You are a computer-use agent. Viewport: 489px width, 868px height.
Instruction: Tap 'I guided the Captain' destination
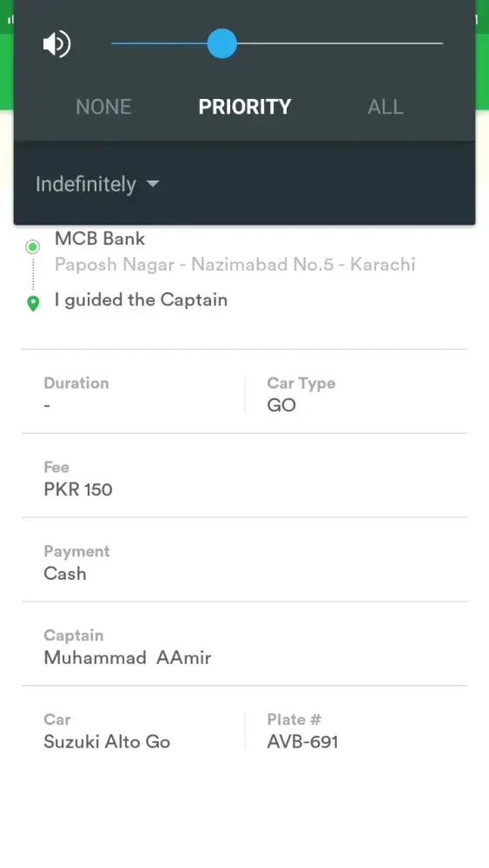coord(142,299)
